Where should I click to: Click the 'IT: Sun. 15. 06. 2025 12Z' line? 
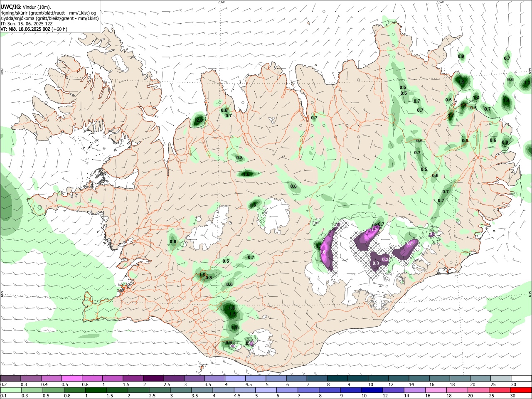tap(27, 24)
